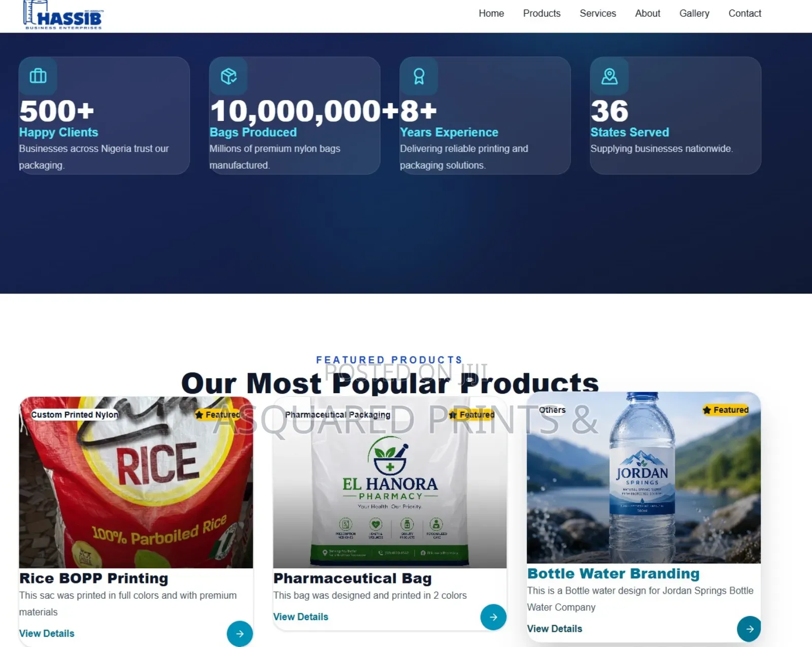Click 'Supplying businesses nationwide' text
The width and height of the screenshot is (812, 647).
[661, 149]
